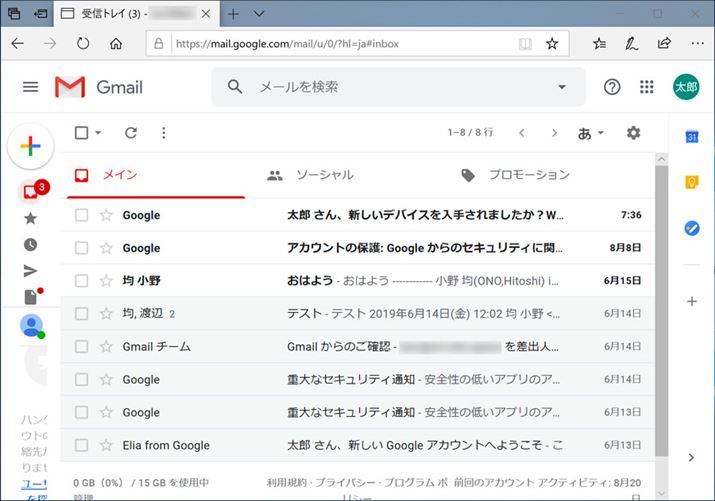Open the Google apps grid
Image resolution: width=715 pixels, height=501 pixels.
647,87
